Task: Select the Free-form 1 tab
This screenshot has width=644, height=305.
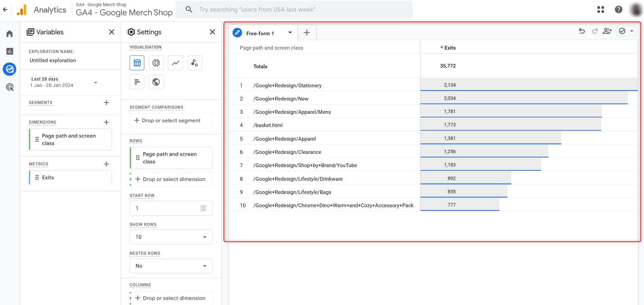Action: (260, 33)
